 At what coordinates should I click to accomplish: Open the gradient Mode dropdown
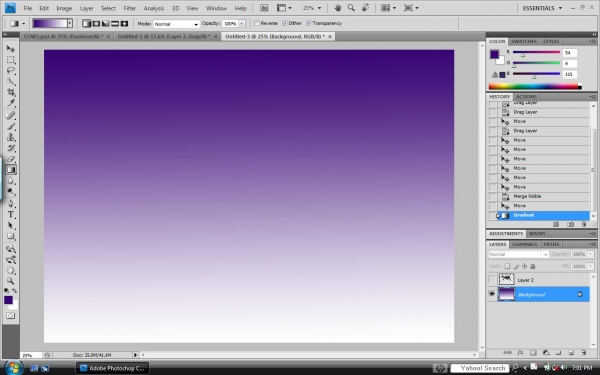pyautogui.click(x=176, y=24)
